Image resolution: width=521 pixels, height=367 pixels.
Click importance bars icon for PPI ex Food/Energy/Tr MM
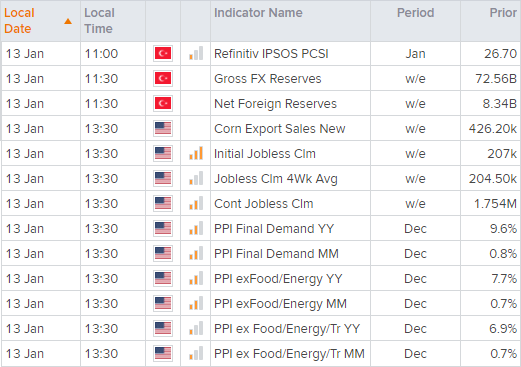click(x=196, y=353)
